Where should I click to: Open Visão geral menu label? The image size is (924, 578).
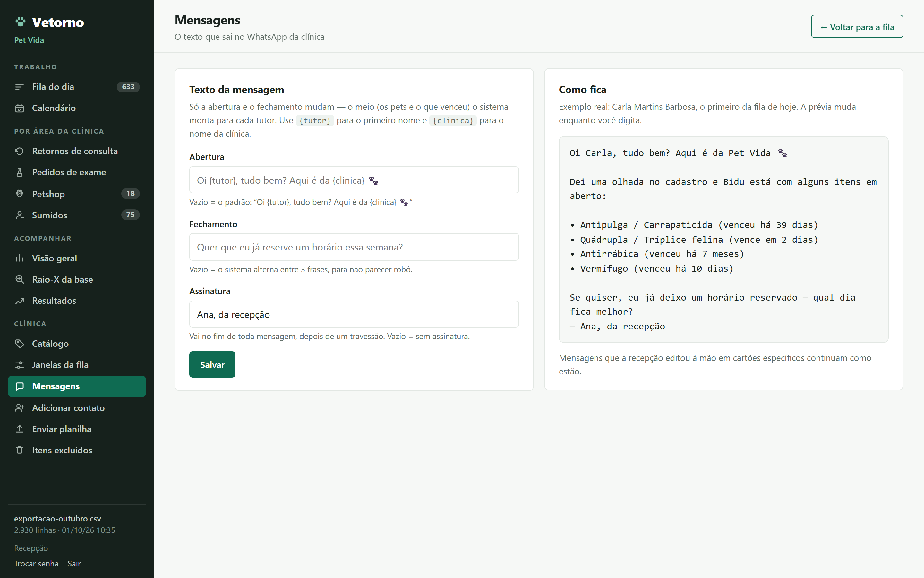[x=55, y=258]
